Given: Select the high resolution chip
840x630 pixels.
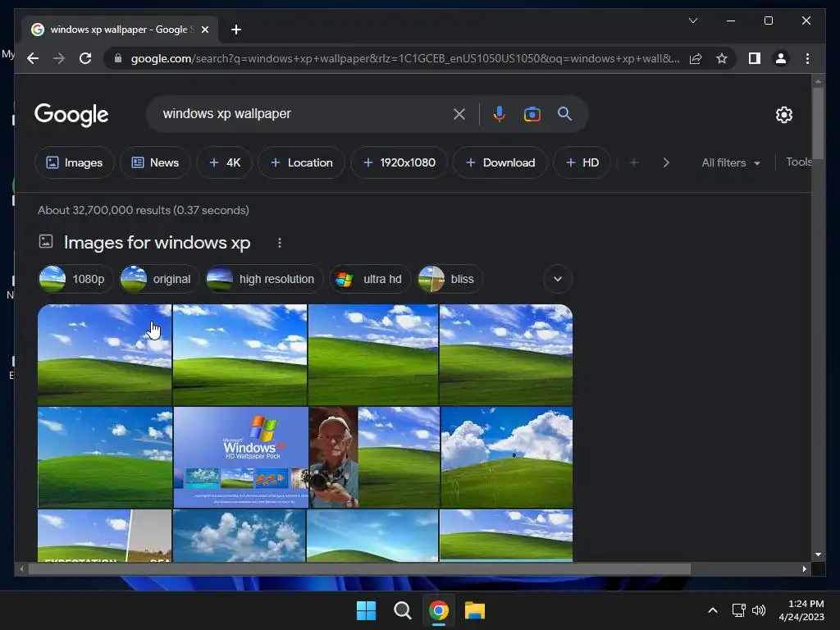Looking at the screenshot, I should tap(265, 279).
